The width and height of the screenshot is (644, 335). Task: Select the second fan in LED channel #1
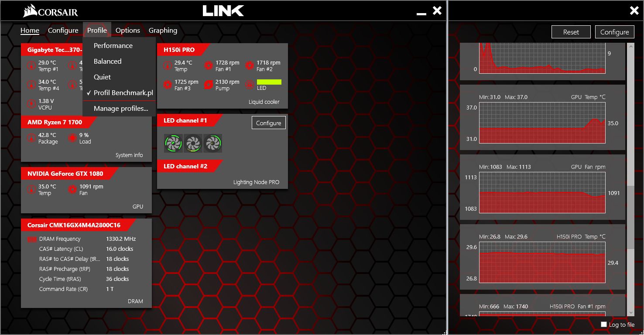(x=193, y=143)
